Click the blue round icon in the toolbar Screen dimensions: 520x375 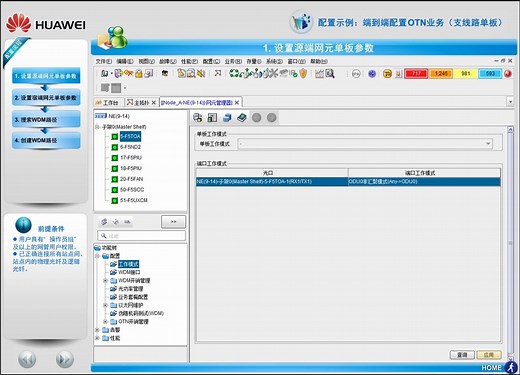click(372, 74)
